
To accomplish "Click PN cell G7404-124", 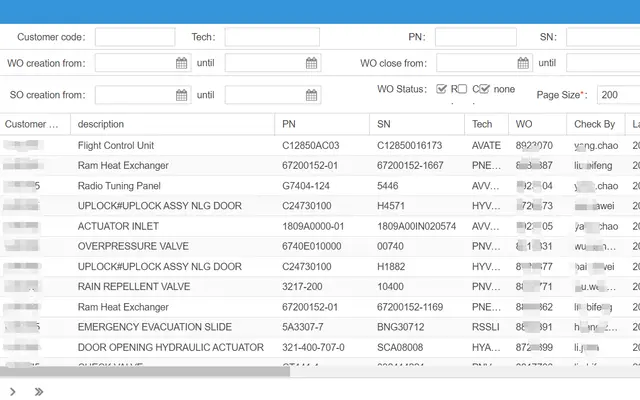I will [322, 186].
